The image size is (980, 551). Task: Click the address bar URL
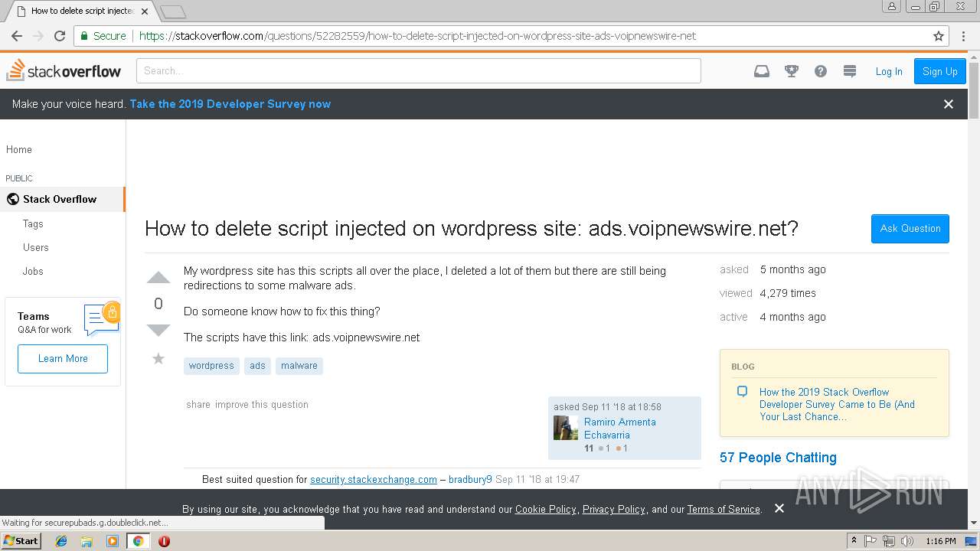click(x=417, y=36)
